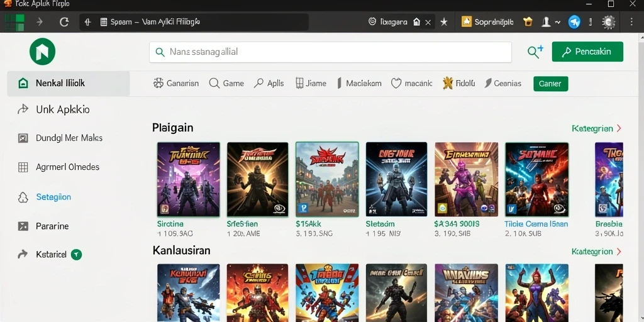
Task: Open the Setegiion sidebar link
Action: [53, 197]
